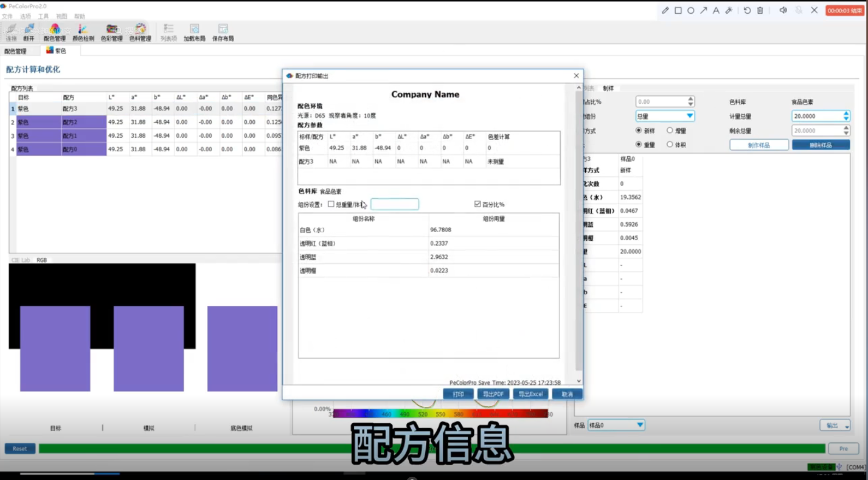The image size is (868, 480).
Task: Click the Pre button
Action: click(843, 449)
